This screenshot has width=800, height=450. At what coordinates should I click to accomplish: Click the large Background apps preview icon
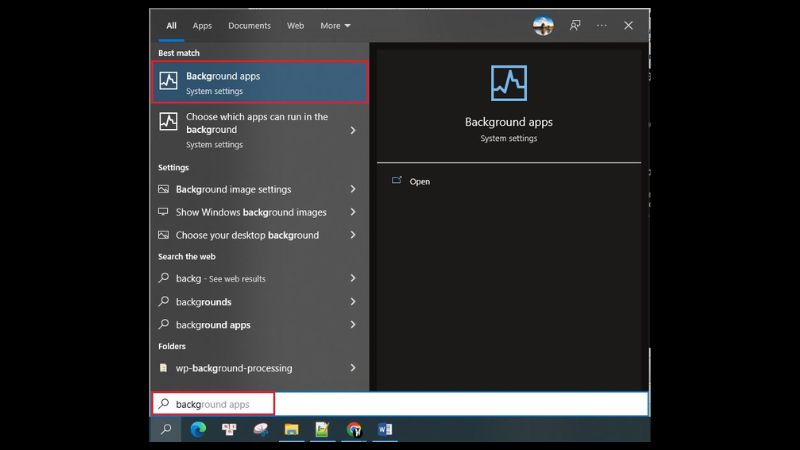tap(508, 83)
